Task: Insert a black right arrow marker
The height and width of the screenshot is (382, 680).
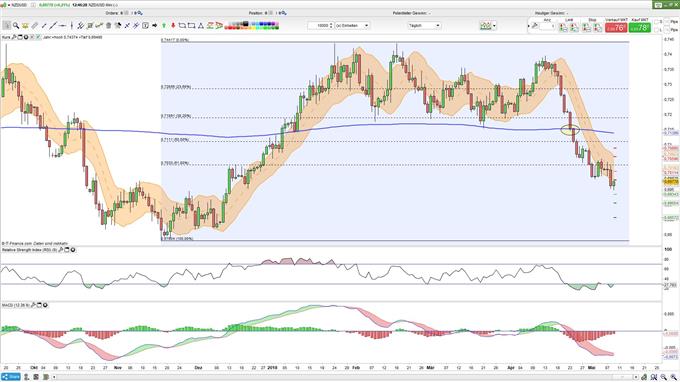Action: 155,26
